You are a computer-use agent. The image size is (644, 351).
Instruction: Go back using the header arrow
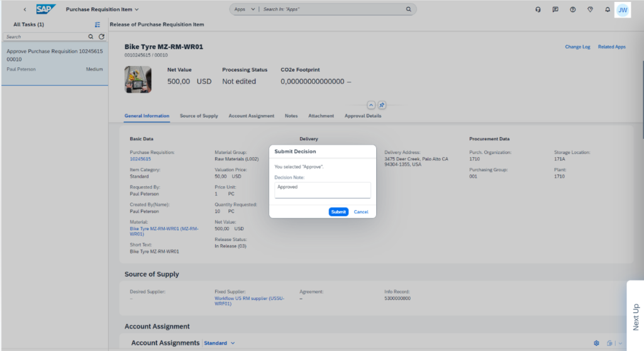click(25, 9)
